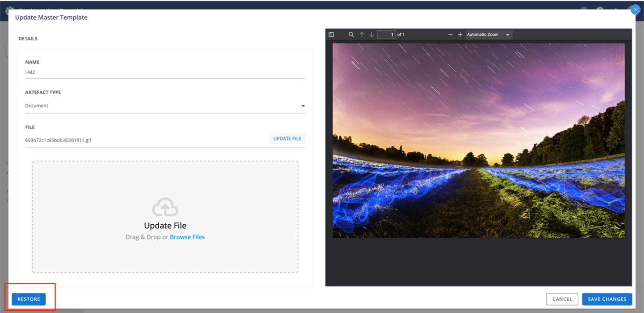Focus the Name input field

pyautogui.click(x=165, y=72)
